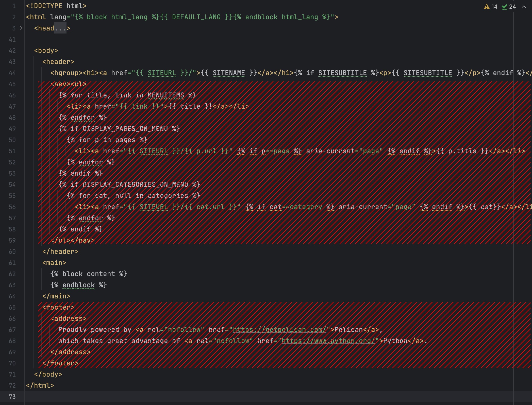Screen dimensions: 532x405
Task: Click the closing </footer> tag
Action: (60, 363)
